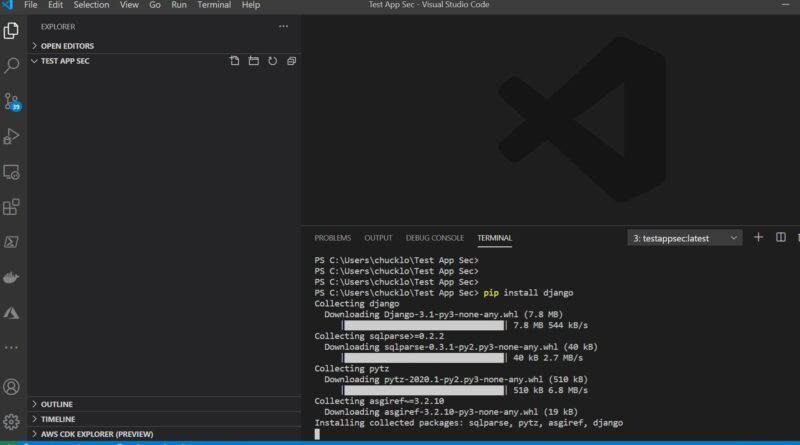
Task: Open the Explorer view in activity bar
Action: pos(11,31)
